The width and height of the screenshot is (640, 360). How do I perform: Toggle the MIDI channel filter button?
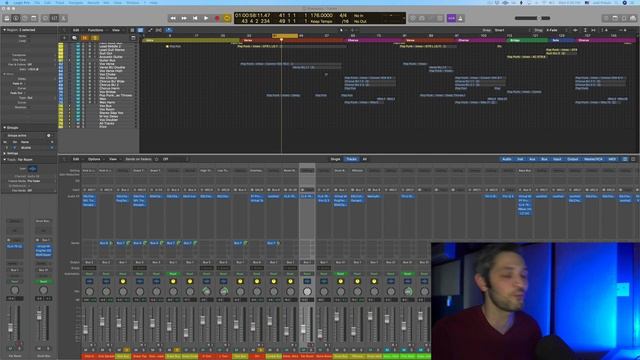point(612,159)
